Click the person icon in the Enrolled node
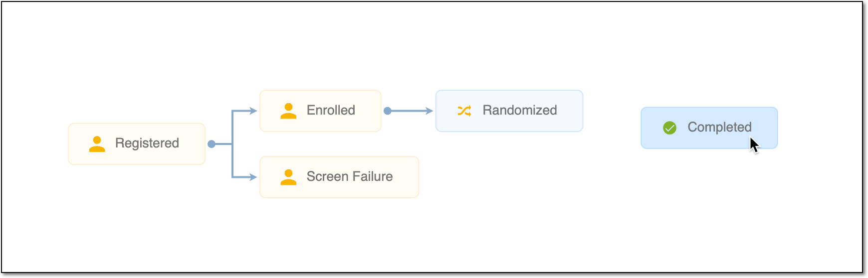The image size is (868, 278). (288, 111)
